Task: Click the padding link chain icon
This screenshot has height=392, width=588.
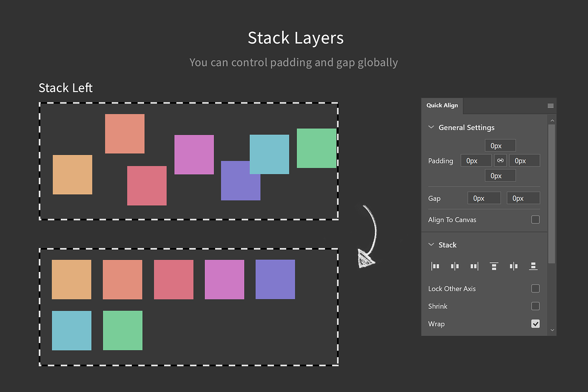Action: 500,160
